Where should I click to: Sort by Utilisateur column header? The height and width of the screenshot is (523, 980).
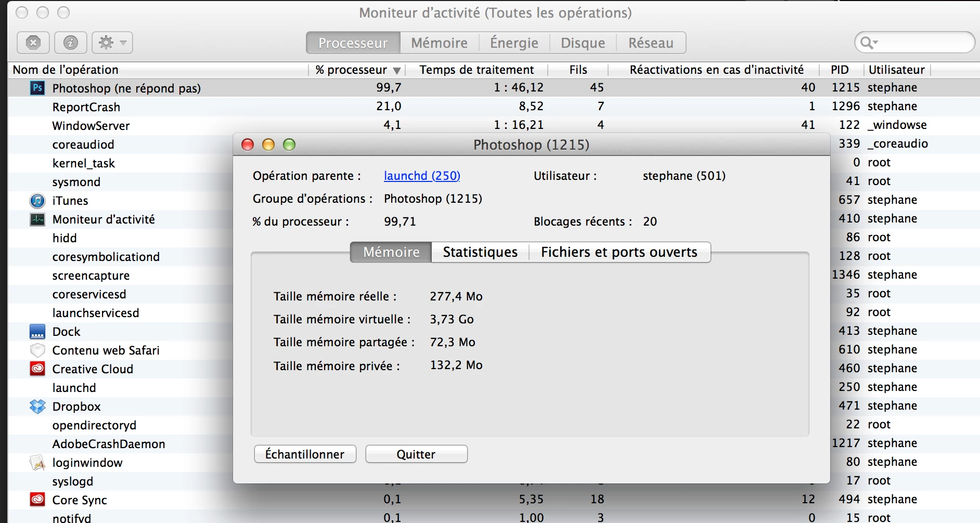click(896, 70)
